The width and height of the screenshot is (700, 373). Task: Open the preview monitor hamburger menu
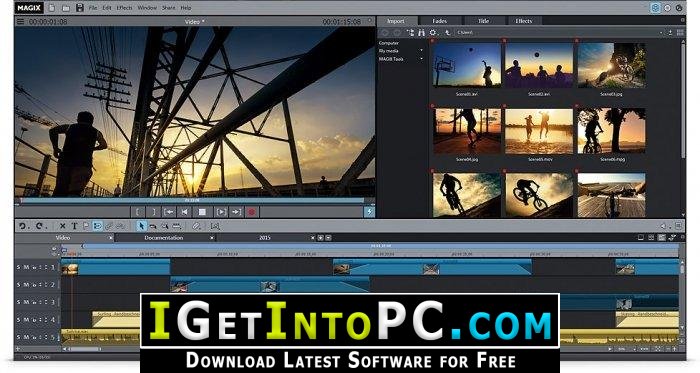coord(20,21)
